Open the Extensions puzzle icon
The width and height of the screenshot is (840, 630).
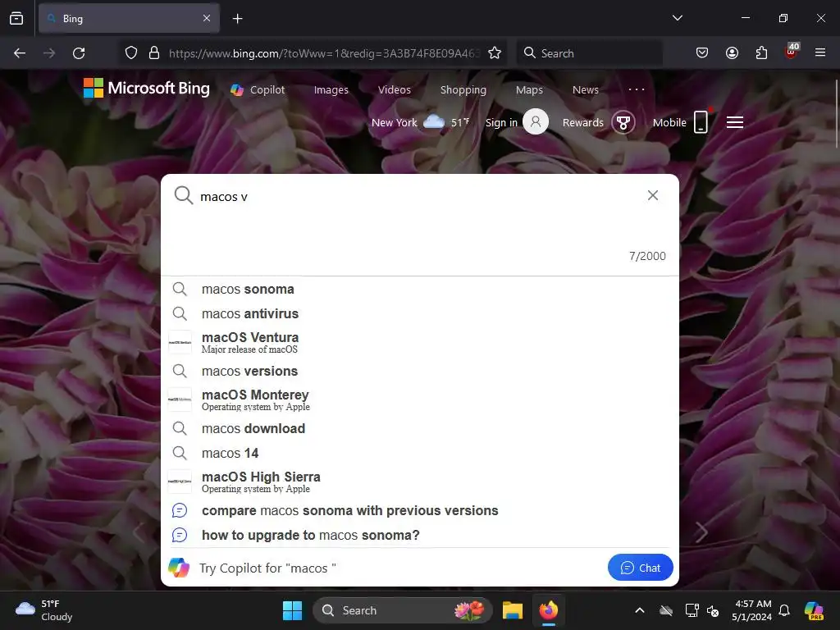point(761,53)
